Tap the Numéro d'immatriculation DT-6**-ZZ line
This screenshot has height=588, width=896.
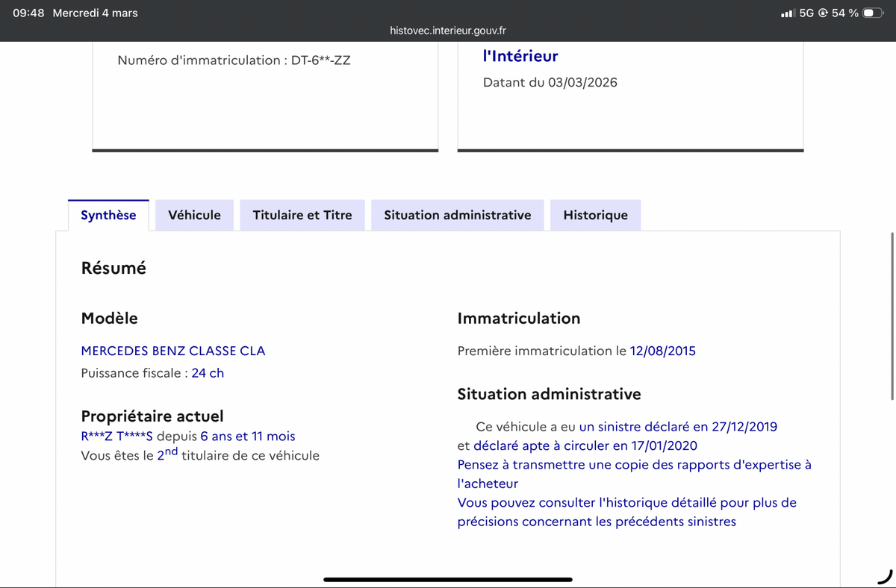point(234,60)
